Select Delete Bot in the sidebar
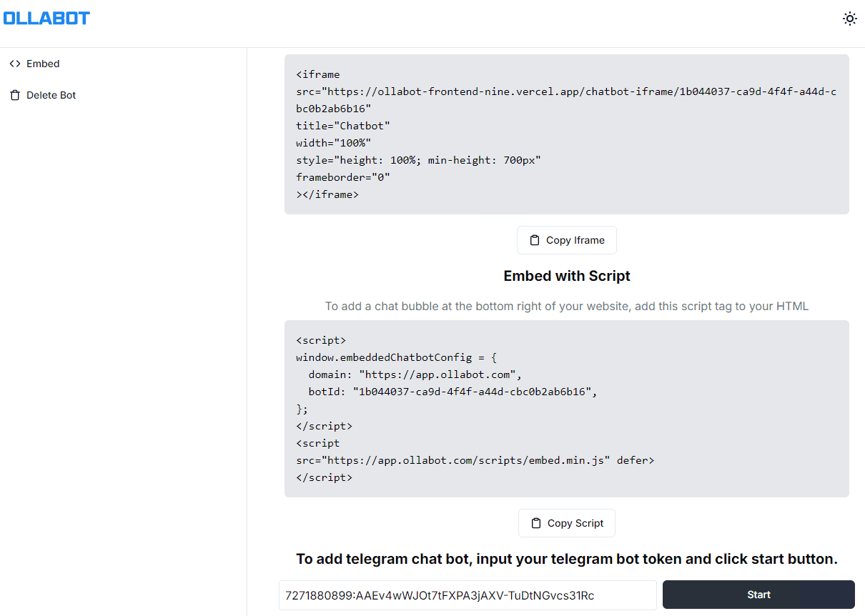The height and width of the screenshot is (616, 865). 43,95
